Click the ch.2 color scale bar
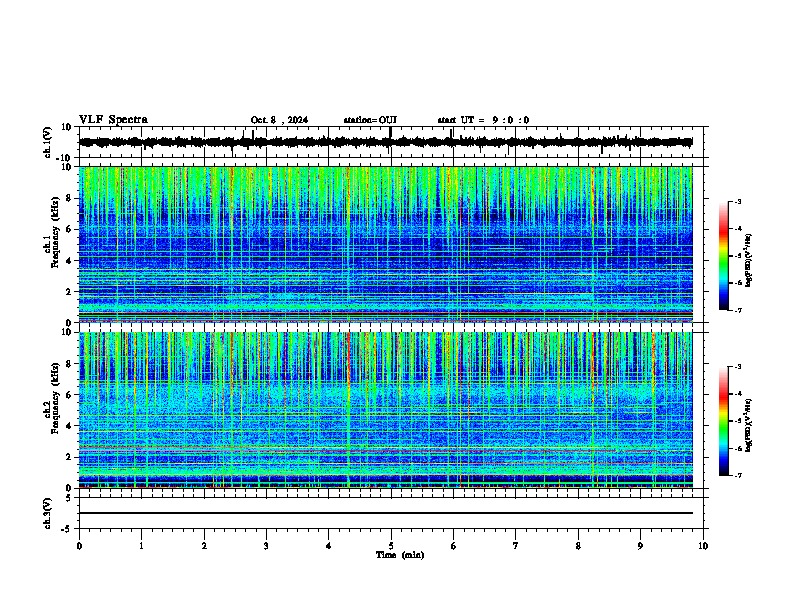The image size is (792, 612). coord(724,421)
